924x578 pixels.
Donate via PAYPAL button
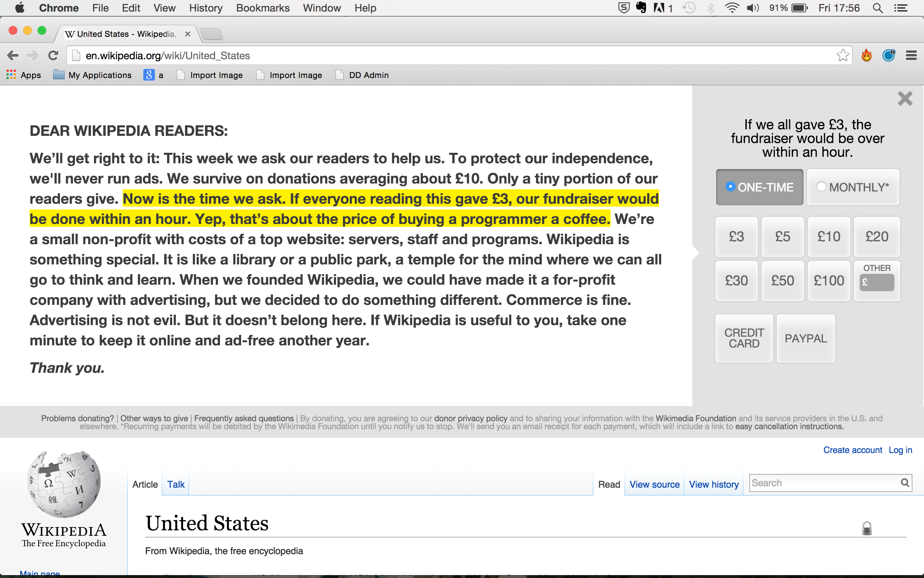(806, 338)
